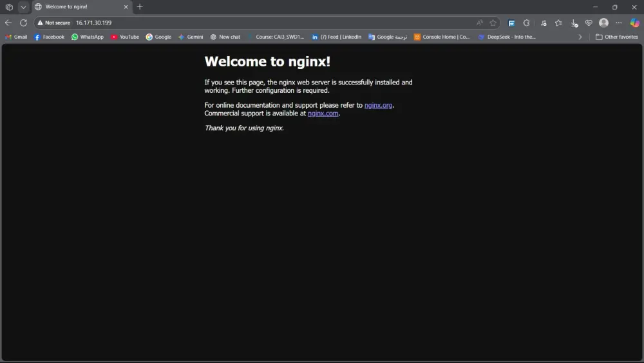Reload the nginx welcome page
644x363 pixels.
tap(23, 23)
